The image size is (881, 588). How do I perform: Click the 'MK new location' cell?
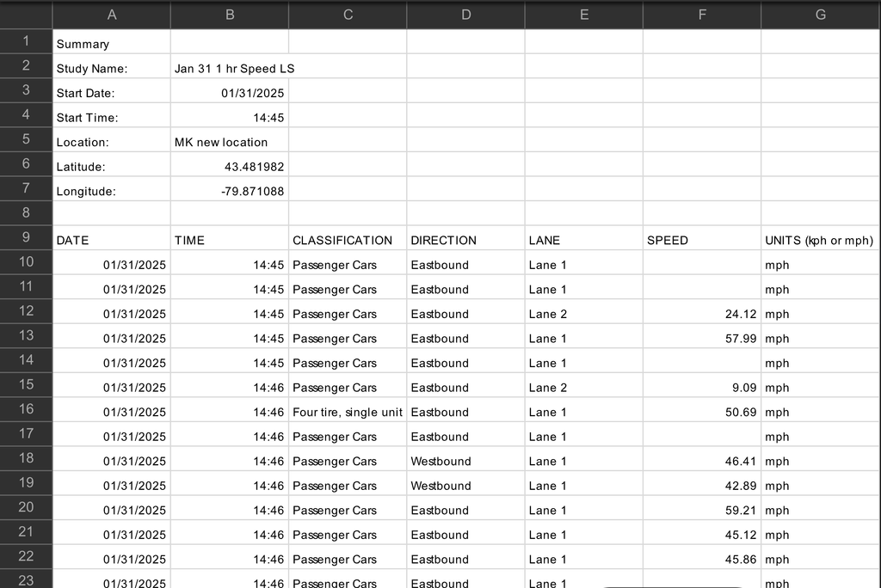[x=229, y=141]
